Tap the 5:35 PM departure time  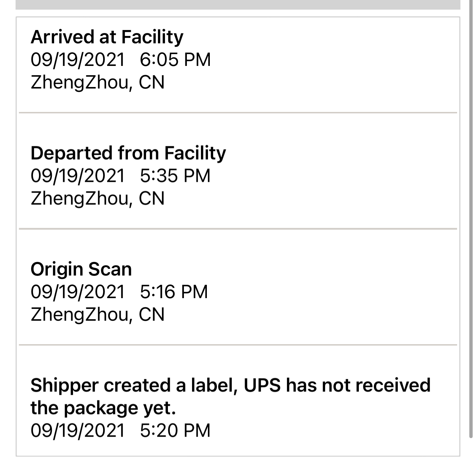(175, 176)
